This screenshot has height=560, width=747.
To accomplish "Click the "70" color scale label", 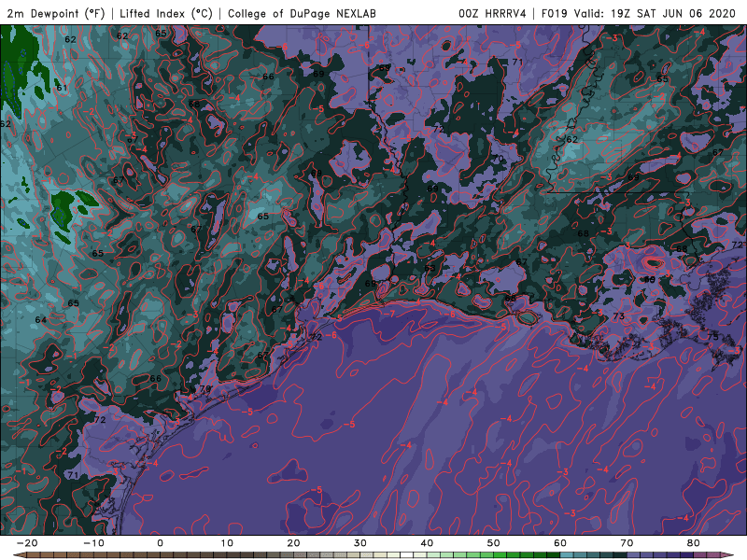I will click(627, 543).
